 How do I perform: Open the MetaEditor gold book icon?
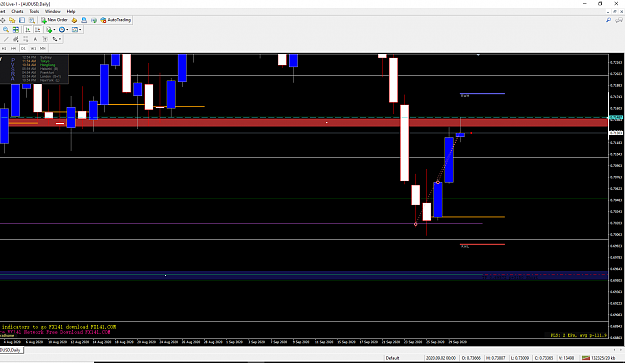click(74, 20)
